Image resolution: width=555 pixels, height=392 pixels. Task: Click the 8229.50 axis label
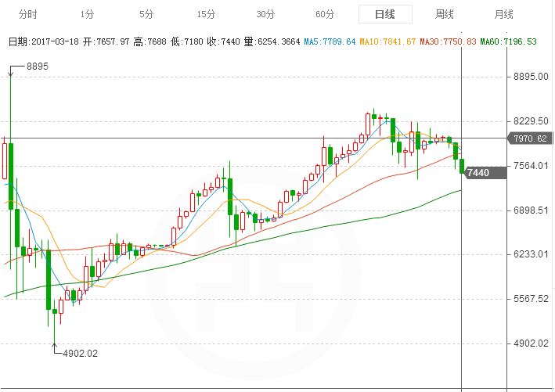(x=531, y=121)
